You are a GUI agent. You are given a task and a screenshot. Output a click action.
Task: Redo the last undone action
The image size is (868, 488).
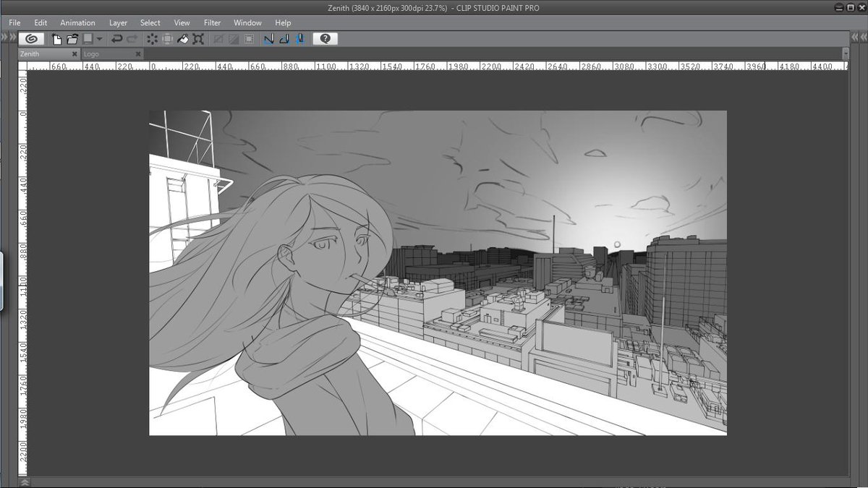click(x=132, y=39)
